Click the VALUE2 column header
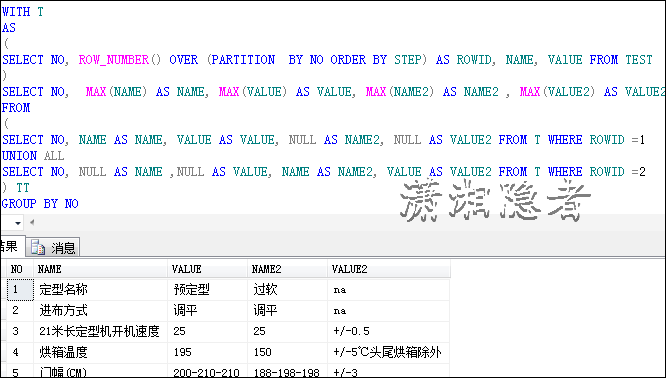Viewport: 666px width, 378px height. (389, 269)
